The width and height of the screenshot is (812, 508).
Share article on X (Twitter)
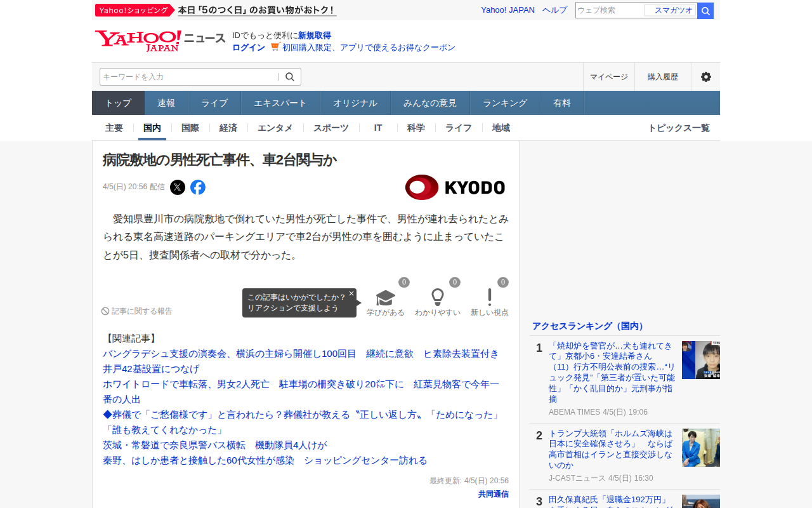pos(178,187)
